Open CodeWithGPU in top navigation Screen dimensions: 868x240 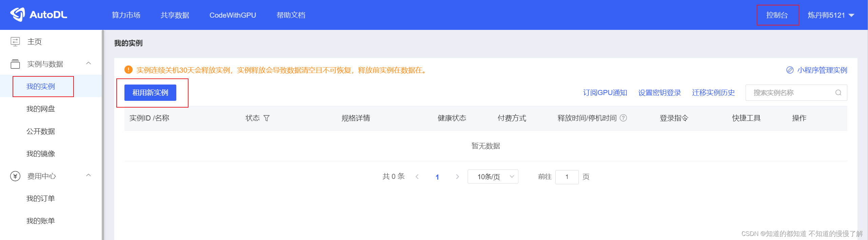coord(233,15)
